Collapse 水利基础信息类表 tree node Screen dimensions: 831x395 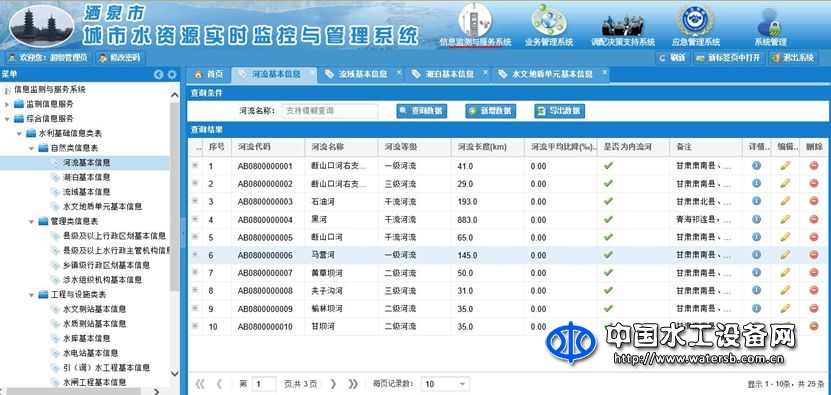[x=20, y=134]
